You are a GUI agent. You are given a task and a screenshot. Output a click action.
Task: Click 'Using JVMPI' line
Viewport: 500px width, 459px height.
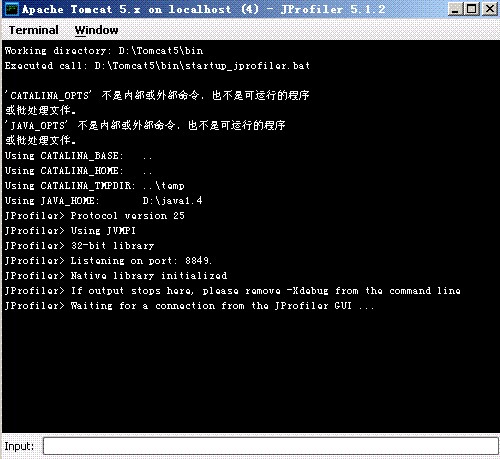(x=70, y=231)
